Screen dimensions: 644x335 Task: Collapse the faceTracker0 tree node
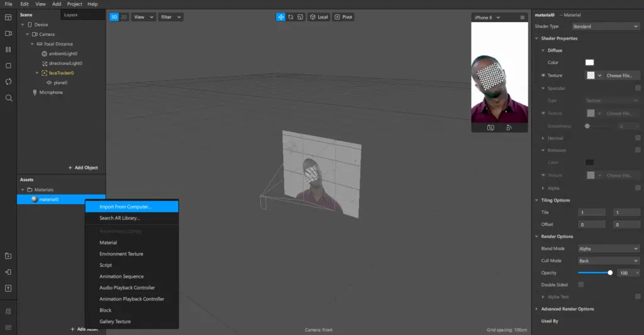click(x=37, y=73)
